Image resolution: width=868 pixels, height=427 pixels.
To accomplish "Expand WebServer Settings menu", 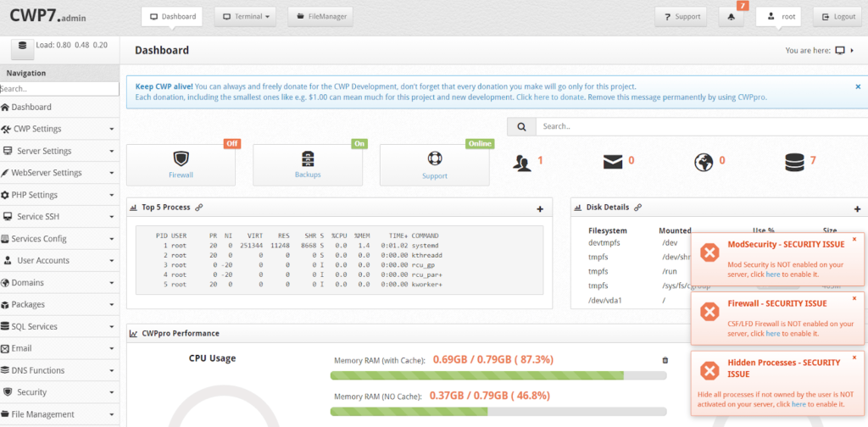I will tap(60, 173).
